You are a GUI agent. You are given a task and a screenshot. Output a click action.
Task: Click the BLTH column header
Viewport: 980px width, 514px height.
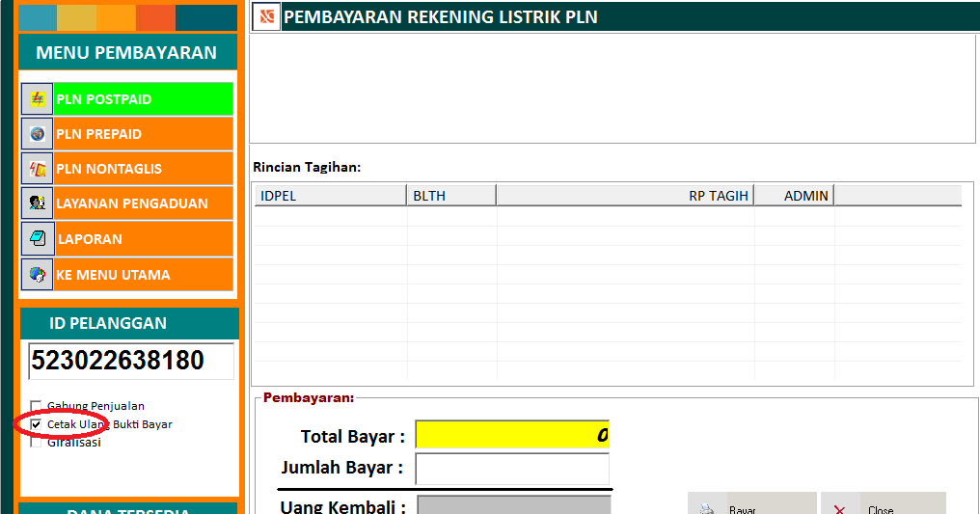pyautogui.click(x=451, y=196)
